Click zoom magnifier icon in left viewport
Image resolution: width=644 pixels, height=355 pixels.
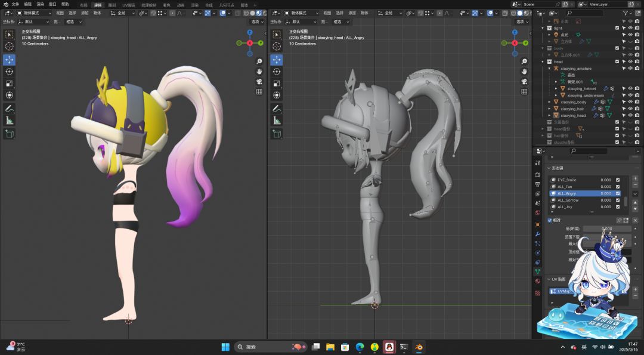tap(259, 61)
